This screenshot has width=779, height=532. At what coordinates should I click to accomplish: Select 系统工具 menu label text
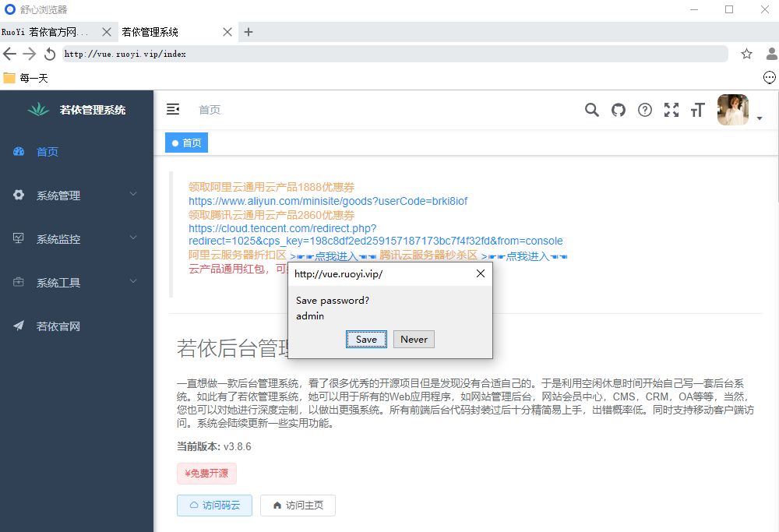click(x=58, y=284)
